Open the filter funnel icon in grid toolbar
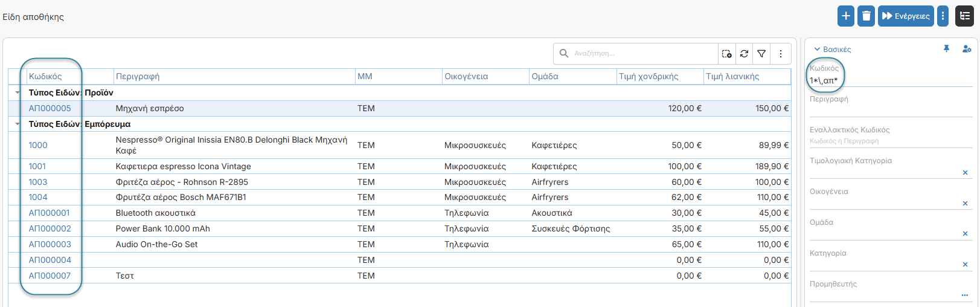 click(x=761, y=54)
